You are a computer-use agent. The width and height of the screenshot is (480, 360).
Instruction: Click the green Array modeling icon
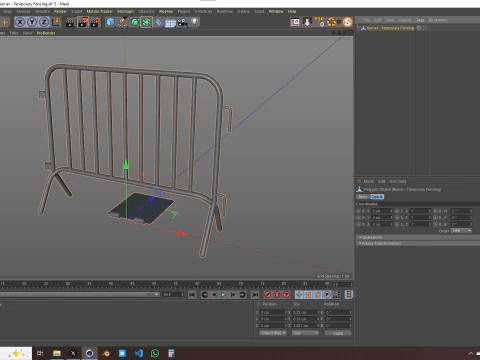146,22
